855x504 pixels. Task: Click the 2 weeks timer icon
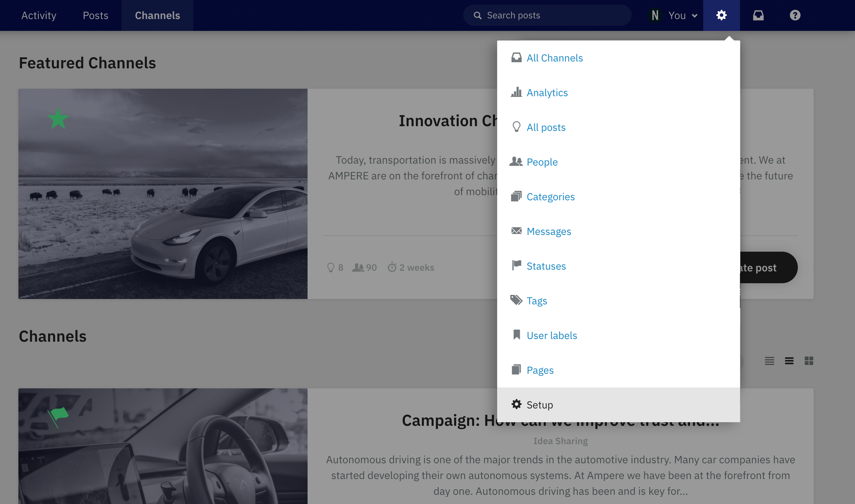coord(392,267)
